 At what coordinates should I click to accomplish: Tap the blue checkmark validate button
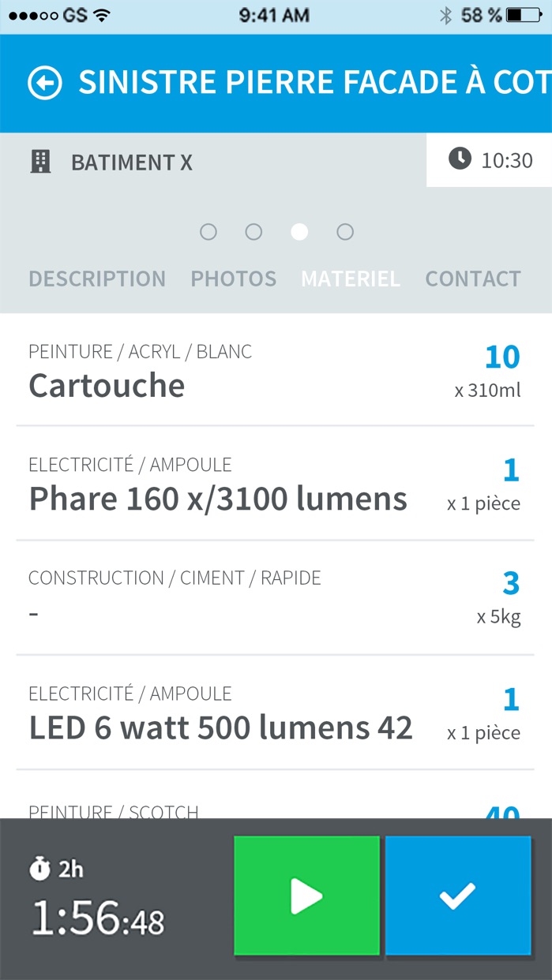[458, 896]
